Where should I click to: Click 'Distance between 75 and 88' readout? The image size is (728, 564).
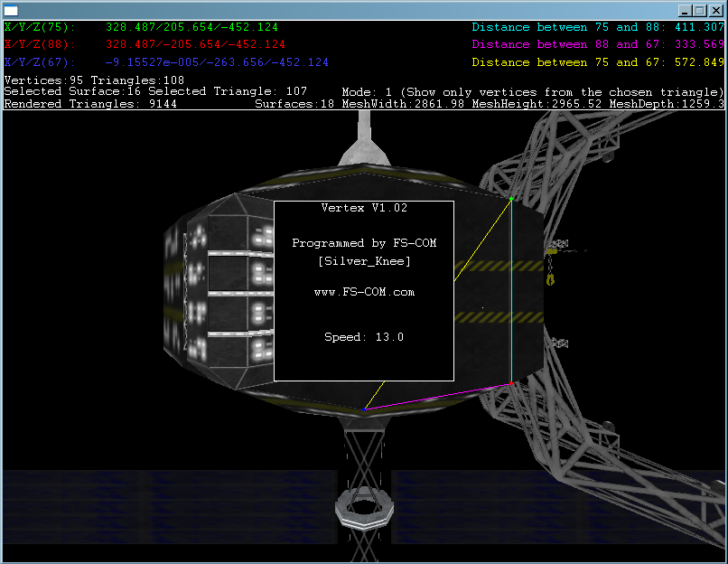tap(598, 27)
